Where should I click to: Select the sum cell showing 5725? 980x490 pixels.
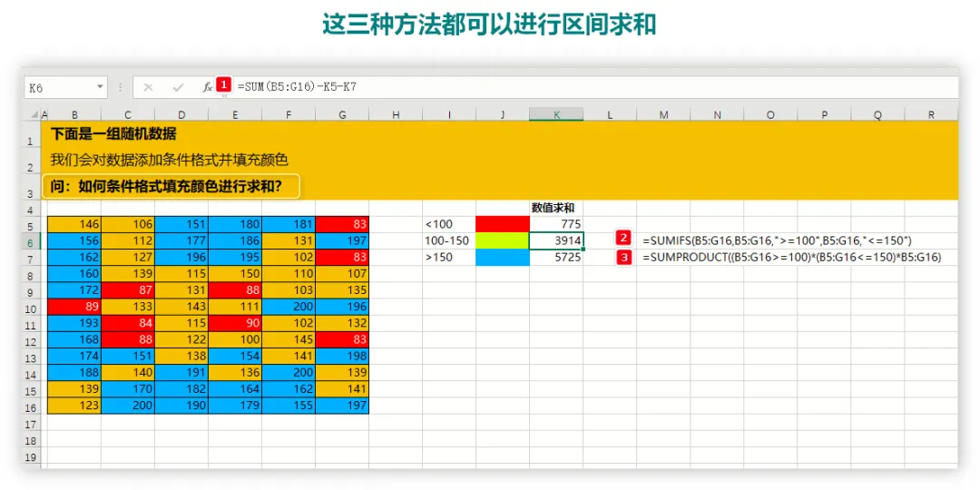pos(556,257)
